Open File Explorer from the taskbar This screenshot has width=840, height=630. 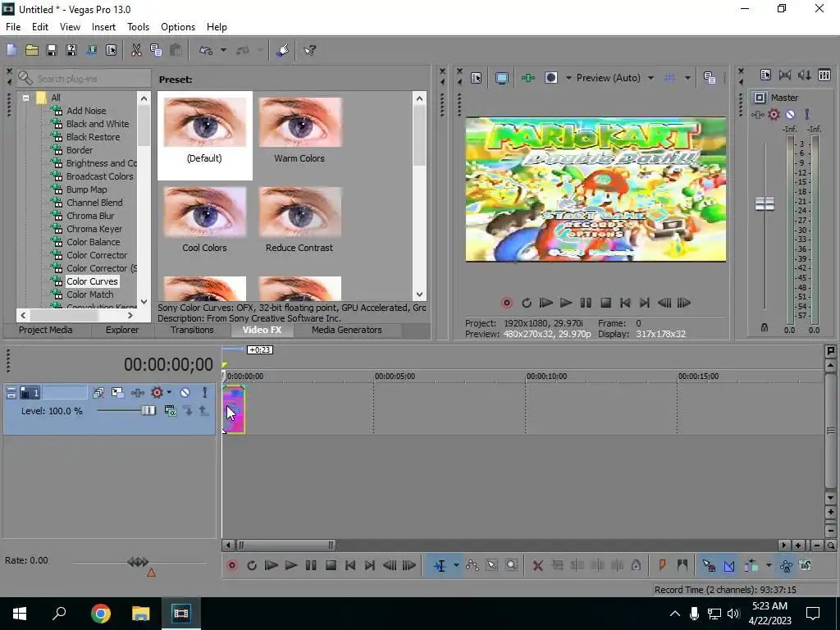[141, 614]
